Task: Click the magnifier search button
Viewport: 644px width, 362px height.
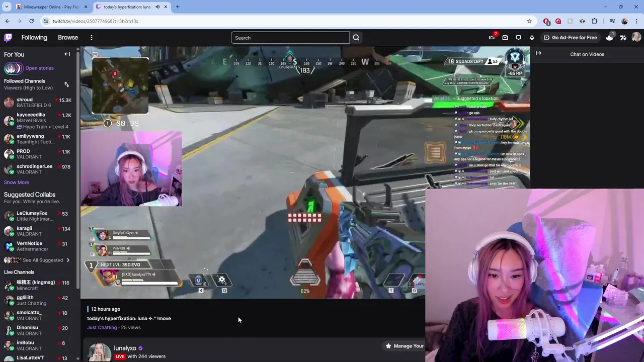Action: coord(356,38)
